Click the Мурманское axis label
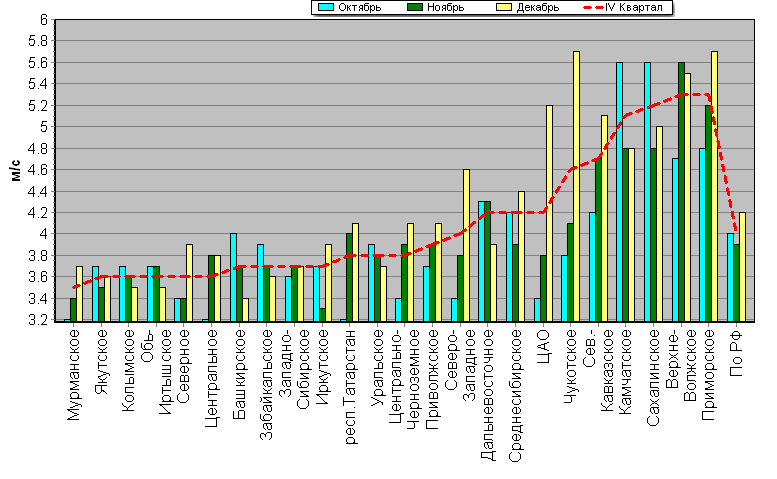Screen dimensions: 777x479 click(73, 375)
